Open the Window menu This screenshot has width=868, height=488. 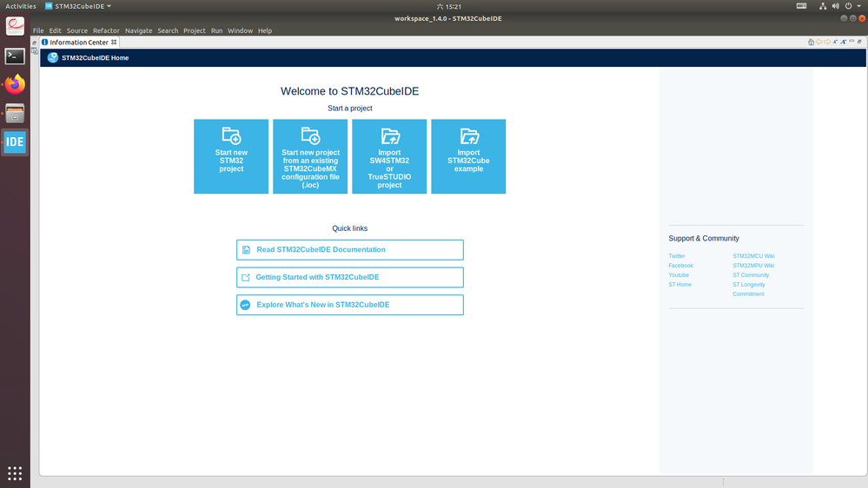240,30
